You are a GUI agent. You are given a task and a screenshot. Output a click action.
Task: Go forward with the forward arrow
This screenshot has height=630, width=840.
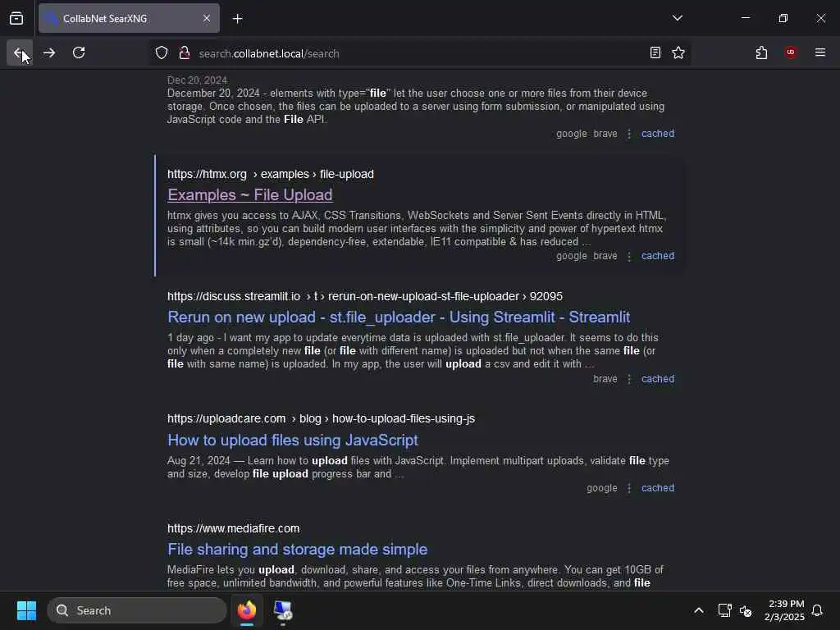[x=48, y=52]
